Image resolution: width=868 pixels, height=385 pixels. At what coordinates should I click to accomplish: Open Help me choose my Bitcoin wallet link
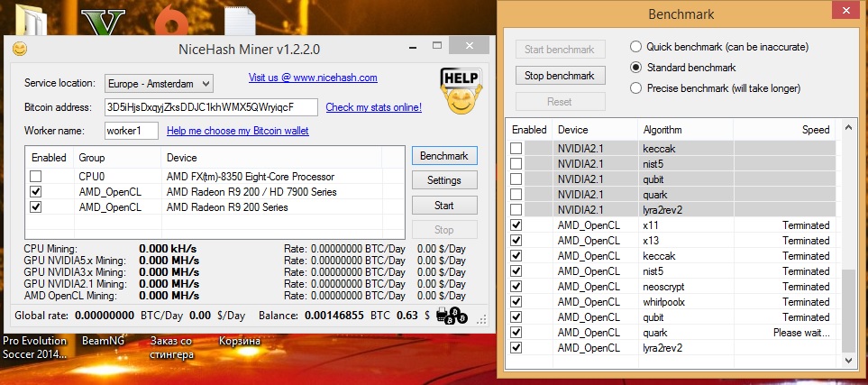point(237,131)
